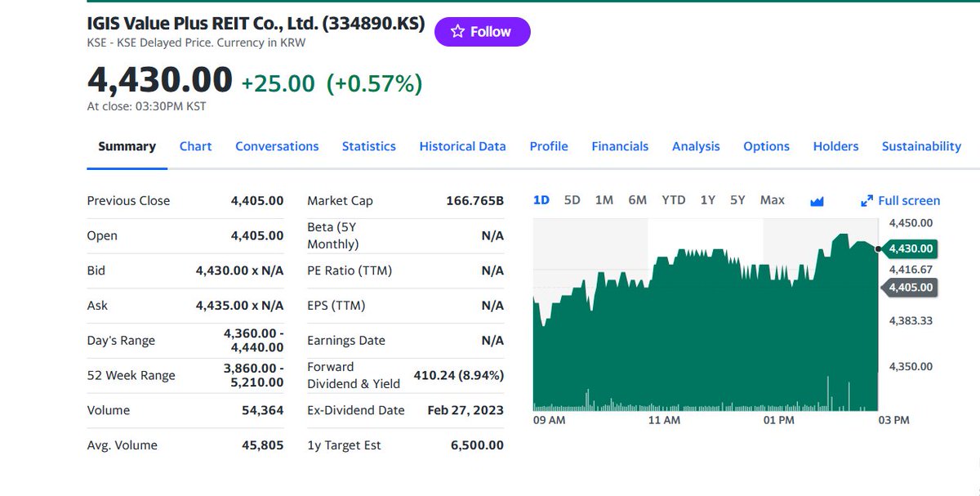
Task: Click the Previous Close label
Action: click(128, 201)
